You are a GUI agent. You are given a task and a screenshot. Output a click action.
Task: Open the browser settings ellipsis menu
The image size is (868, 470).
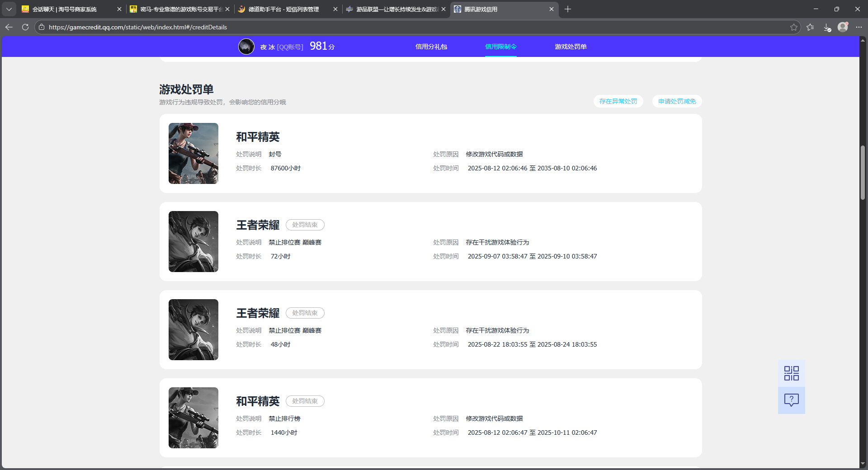pyautogui.click(x=859, y=27)
